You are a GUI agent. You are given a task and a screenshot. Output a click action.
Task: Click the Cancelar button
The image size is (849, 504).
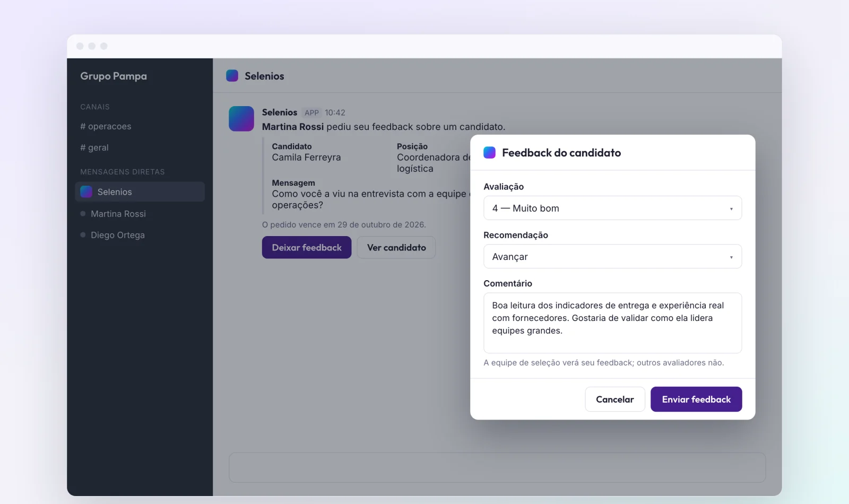(615, 399)
